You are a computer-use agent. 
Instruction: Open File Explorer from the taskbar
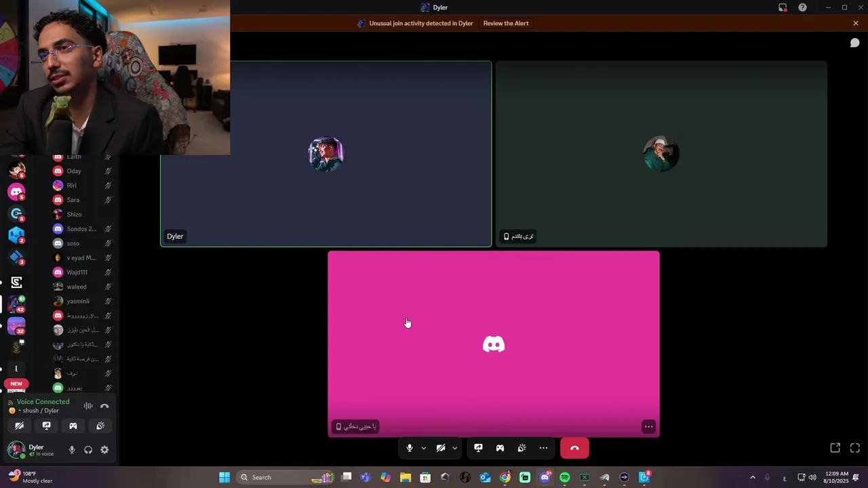(x=406, y=477)
